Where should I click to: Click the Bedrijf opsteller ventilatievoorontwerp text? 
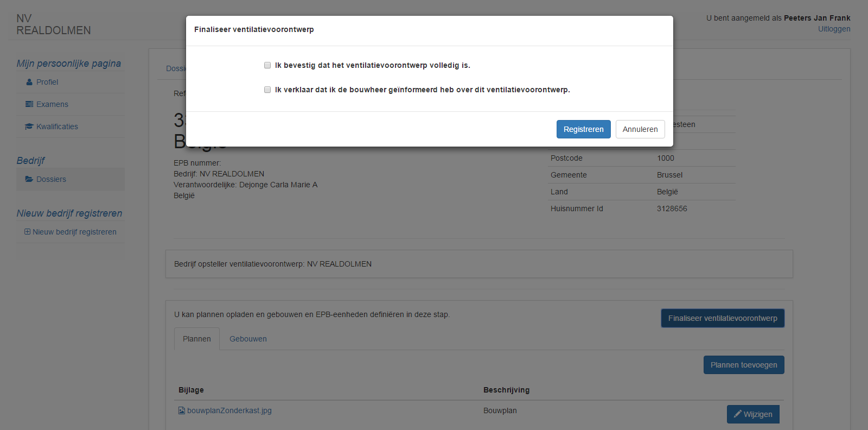[273, 264]
